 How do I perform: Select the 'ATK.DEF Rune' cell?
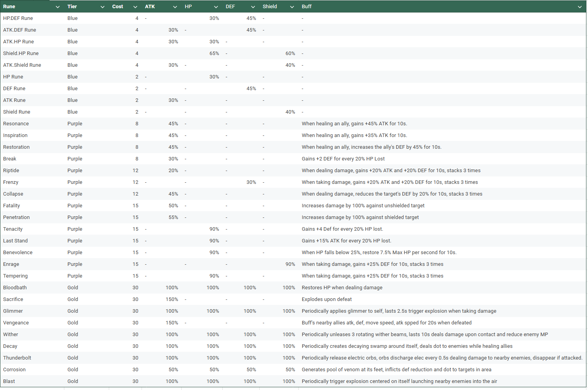[x=32, y=30]
